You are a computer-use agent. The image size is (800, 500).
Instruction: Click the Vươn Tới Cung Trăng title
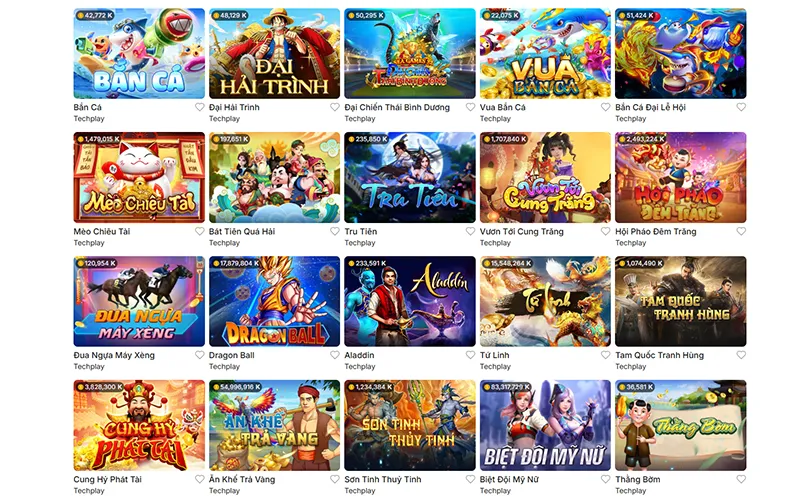[521, 231]
